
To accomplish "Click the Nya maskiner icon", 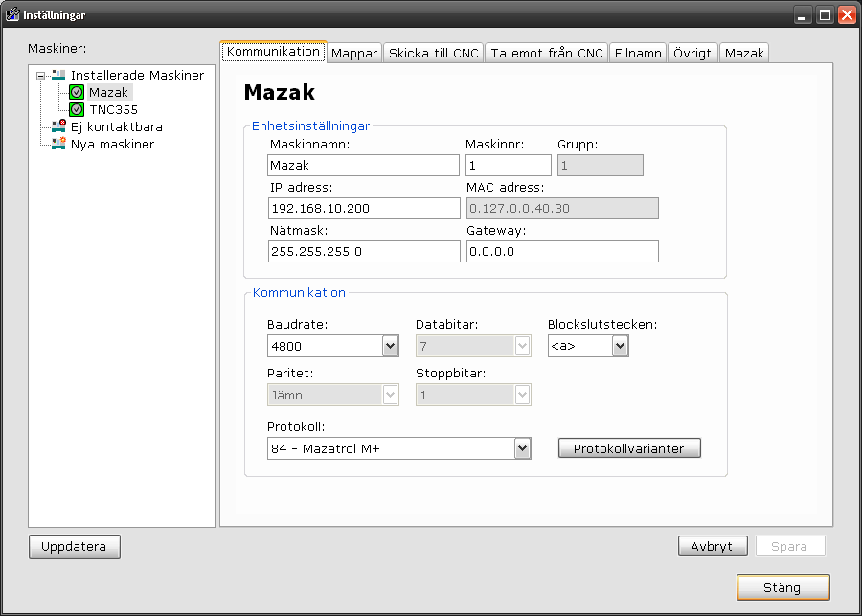I will pyautogui.click(x=58, y=144).
